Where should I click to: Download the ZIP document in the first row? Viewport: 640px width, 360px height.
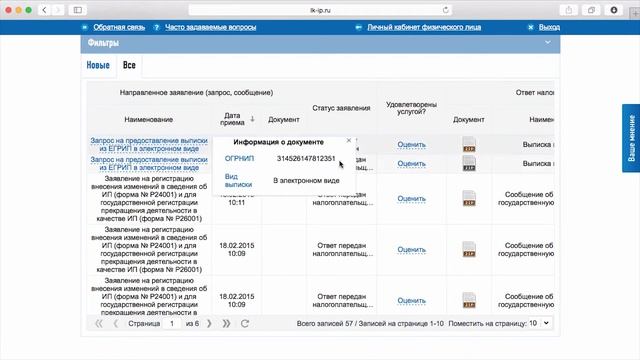click(x=469, y=144)
